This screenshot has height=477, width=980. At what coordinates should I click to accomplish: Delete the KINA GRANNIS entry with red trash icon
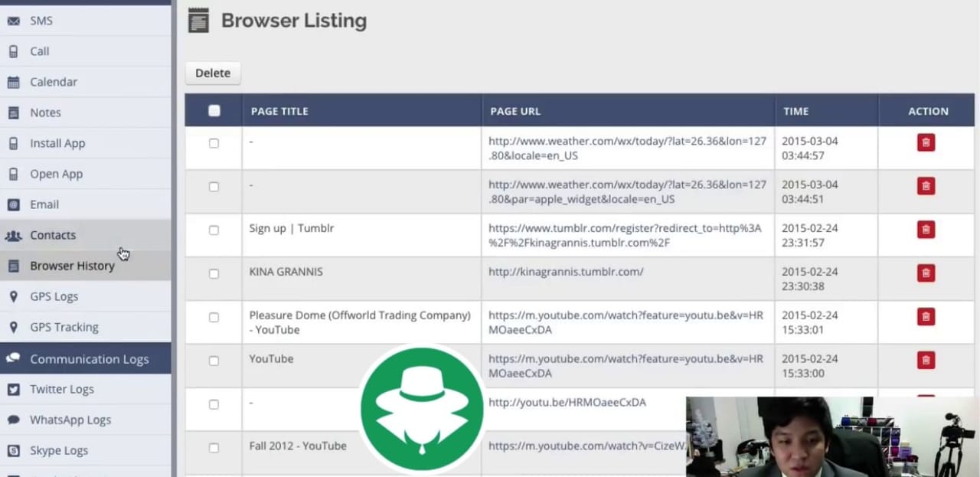click(926, 273)
